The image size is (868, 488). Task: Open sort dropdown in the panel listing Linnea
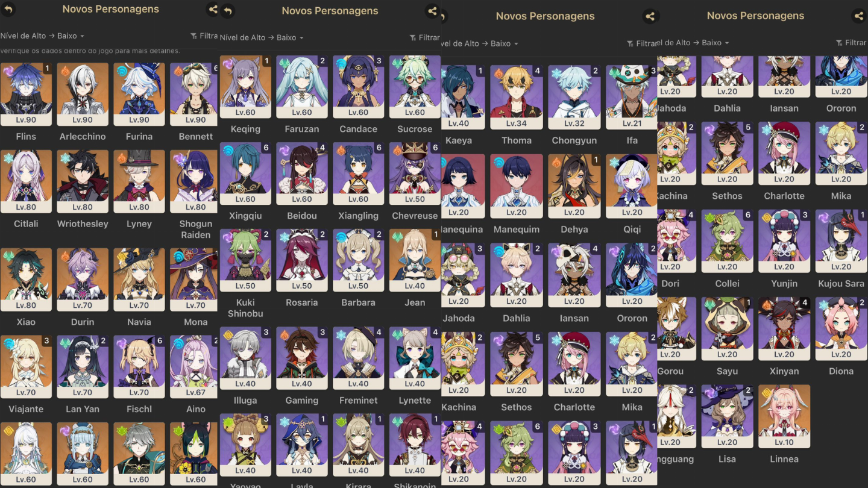pos(694,43)
